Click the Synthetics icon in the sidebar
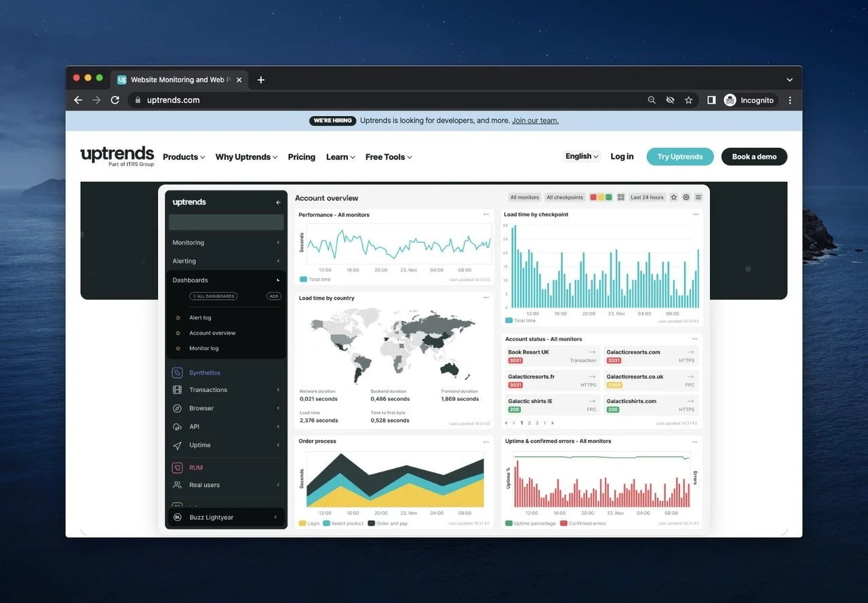Image resolution: width=868 pixels, height=603 pixels. click(177, 372)
